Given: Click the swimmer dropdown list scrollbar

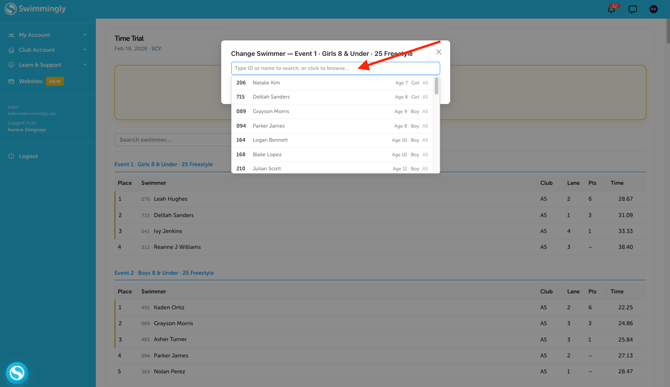Looking at the screenshot, I should pyautogui.click(x=436, y=86).
